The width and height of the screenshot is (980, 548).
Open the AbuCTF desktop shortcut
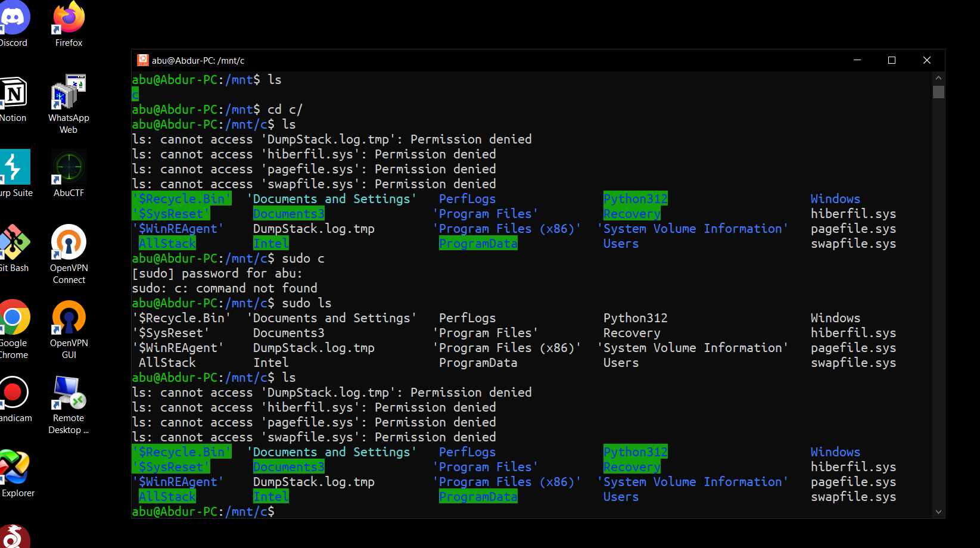coord(69,170)
